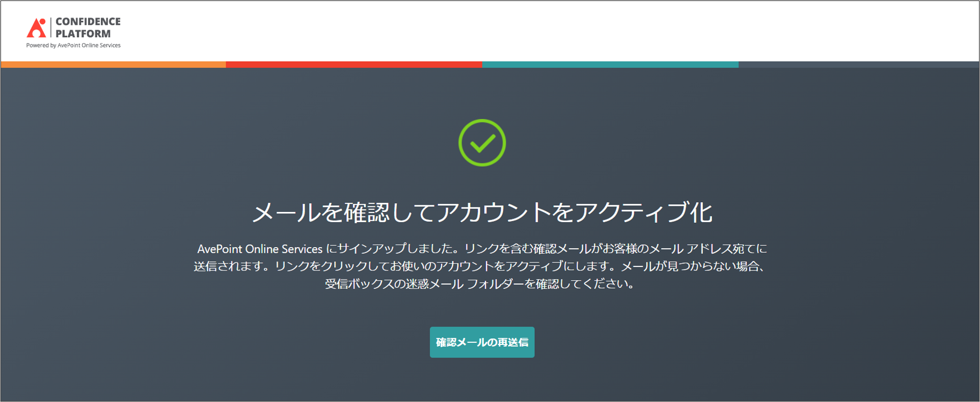Click "確認してください。" ending the paragraph

(586, 284)
